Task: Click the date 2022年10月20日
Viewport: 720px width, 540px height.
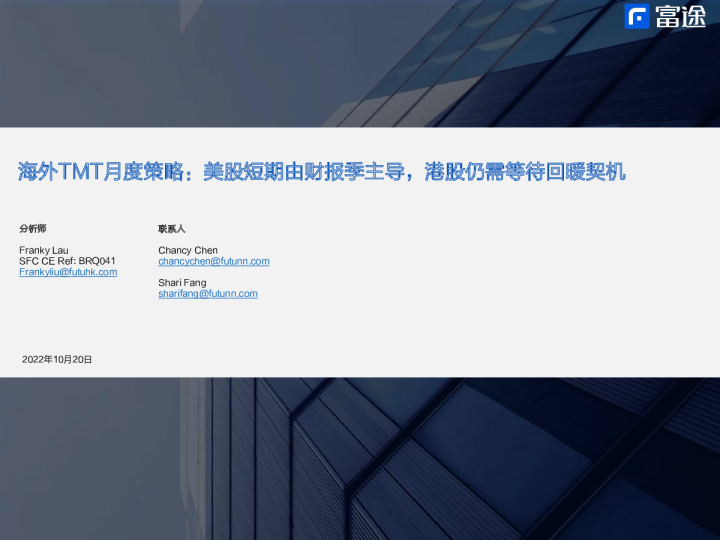Action: pos(57,359)
